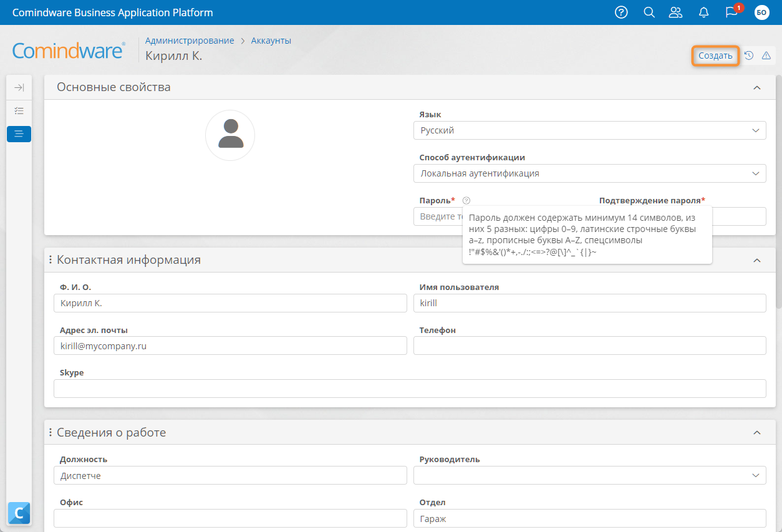Click the Офис input field

tap(230, 518)
